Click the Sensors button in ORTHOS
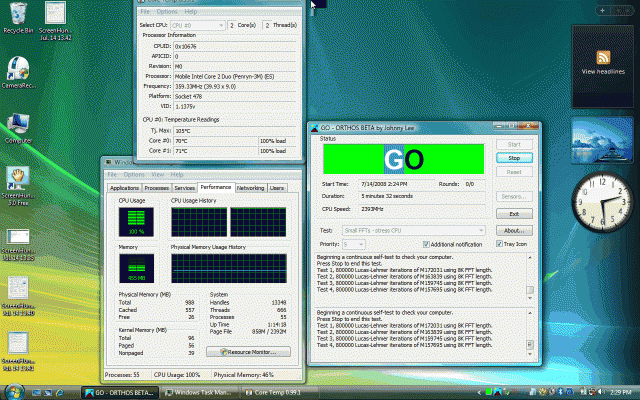 [x=514, y=197]
